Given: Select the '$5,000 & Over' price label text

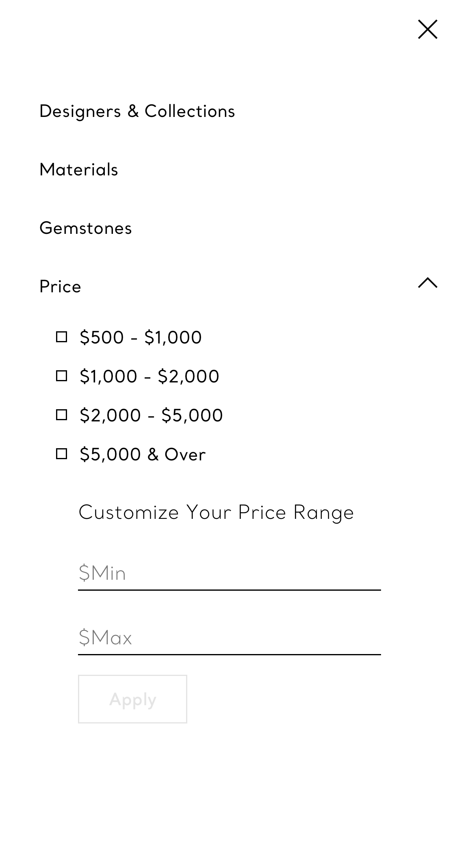Looking at the screenshot, I should (x=143, y=454).
